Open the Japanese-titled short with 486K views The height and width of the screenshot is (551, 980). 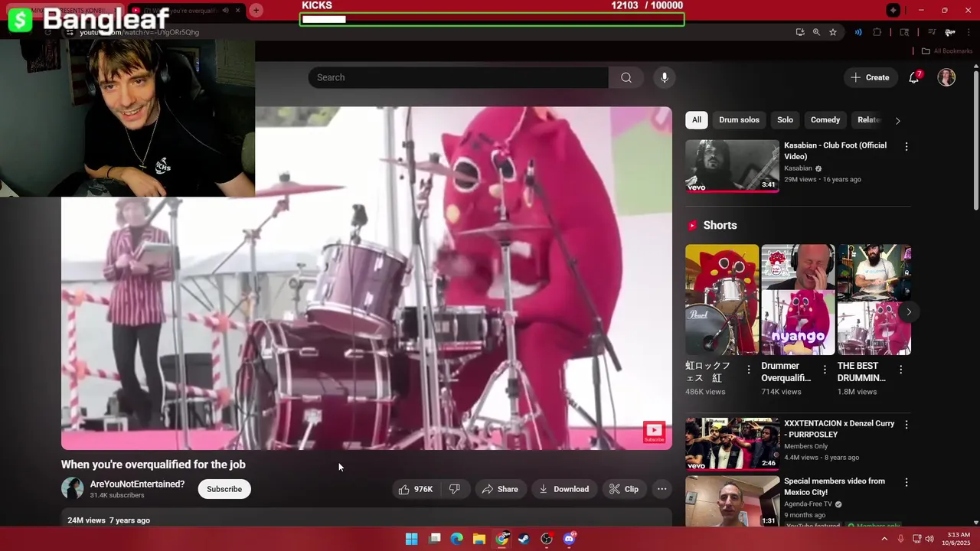[722, 300]
